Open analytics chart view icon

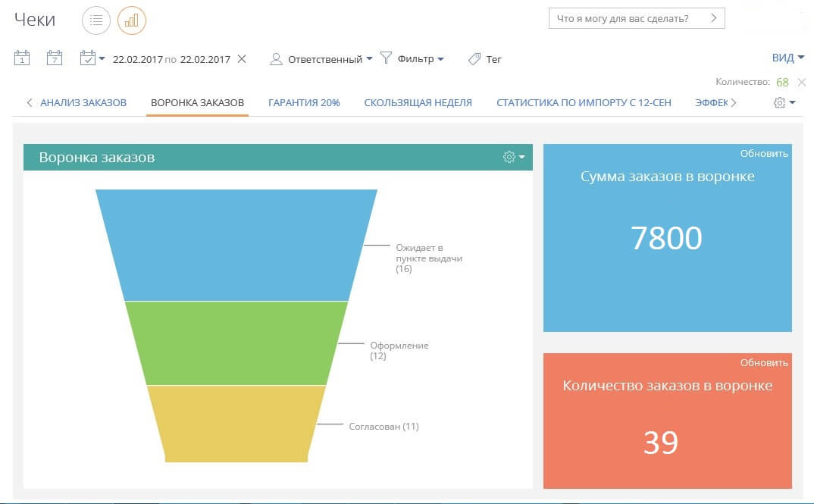[132, 20]
